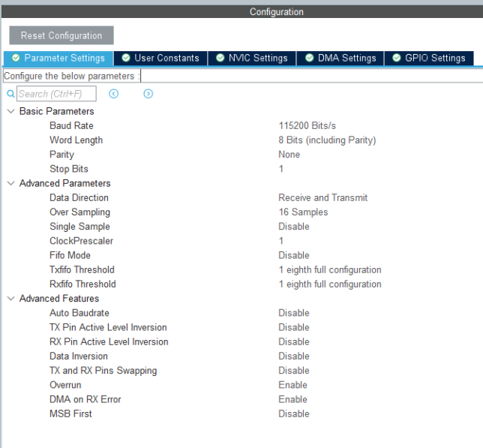483x448 pixels.
Task: Open the DMA Settings tab
Action: [x=340, y=58]
